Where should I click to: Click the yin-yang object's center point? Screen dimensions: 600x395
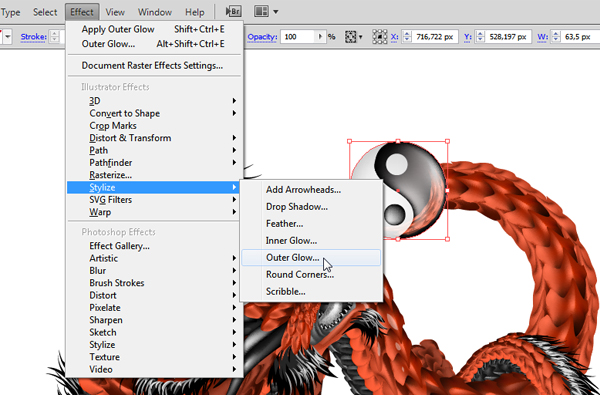click(398, 190)
